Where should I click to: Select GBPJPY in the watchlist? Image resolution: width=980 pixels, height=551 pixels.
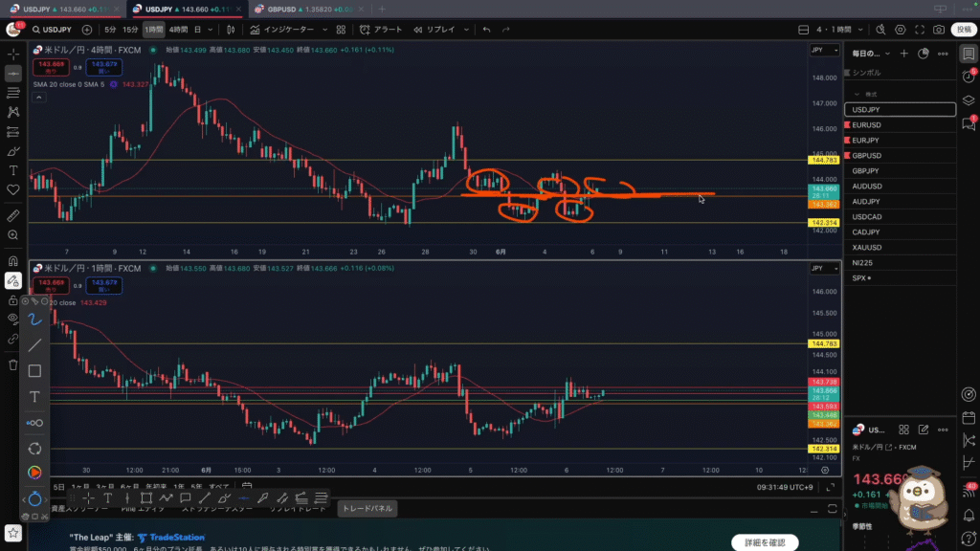[x=900, y=170]
